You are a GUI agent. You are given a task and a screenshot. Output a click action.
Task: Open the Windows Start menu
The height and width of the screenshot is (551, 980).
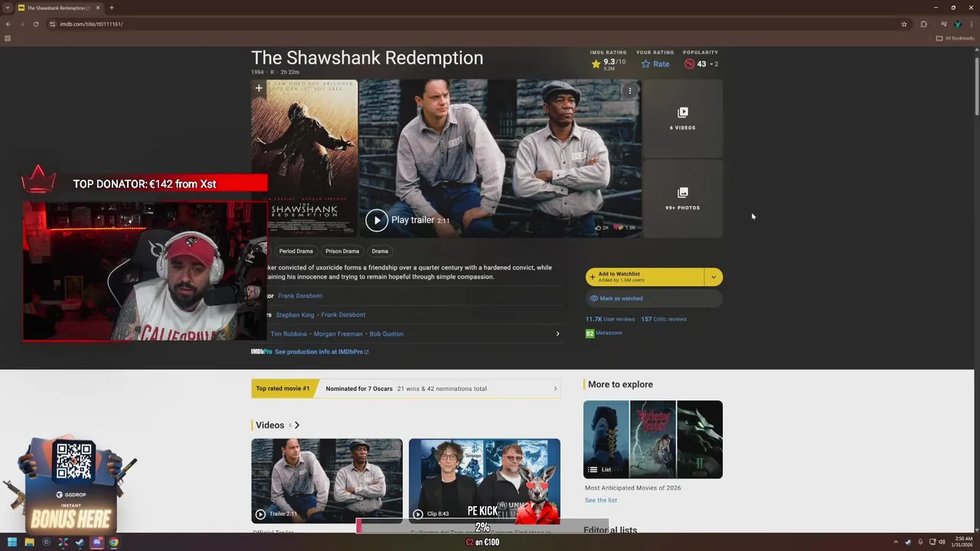(x=11, y=543)
